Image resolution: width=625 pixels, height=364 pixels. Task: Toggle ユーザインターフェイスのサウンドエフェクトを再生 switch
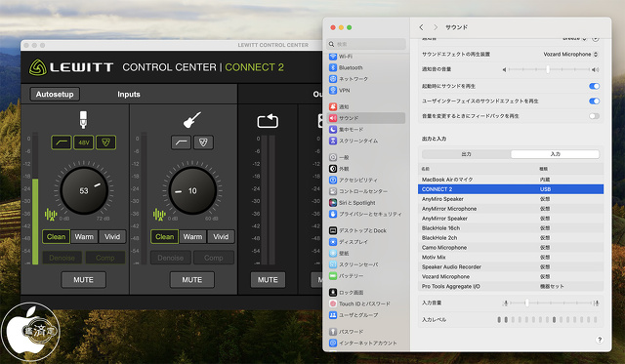594,101
